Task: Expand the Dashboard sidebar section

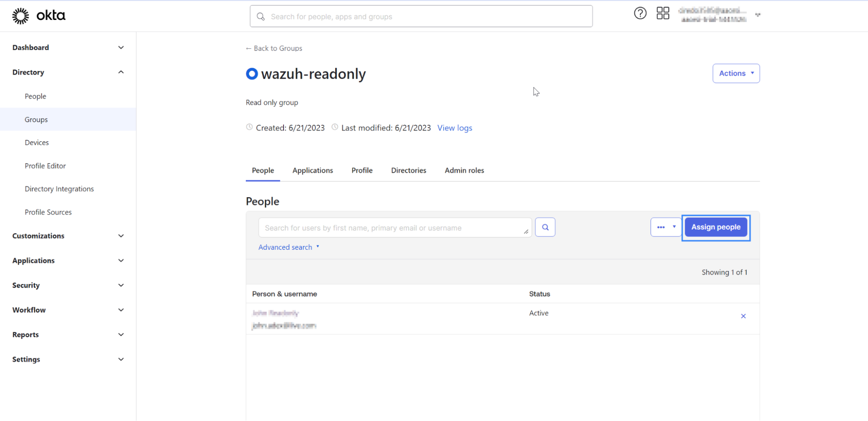Action: pyautogui.click(x=68, y=47)
